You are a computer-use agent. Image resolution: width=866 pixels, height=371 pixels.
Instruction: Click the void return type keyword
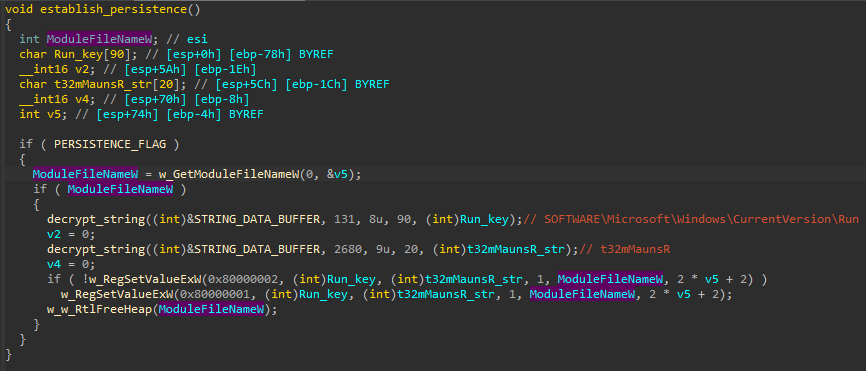[19, 10]
